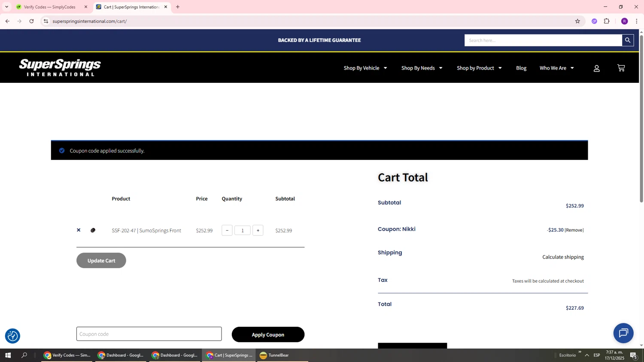Click the coupon discount -$25.30

(x=555, y=230)
